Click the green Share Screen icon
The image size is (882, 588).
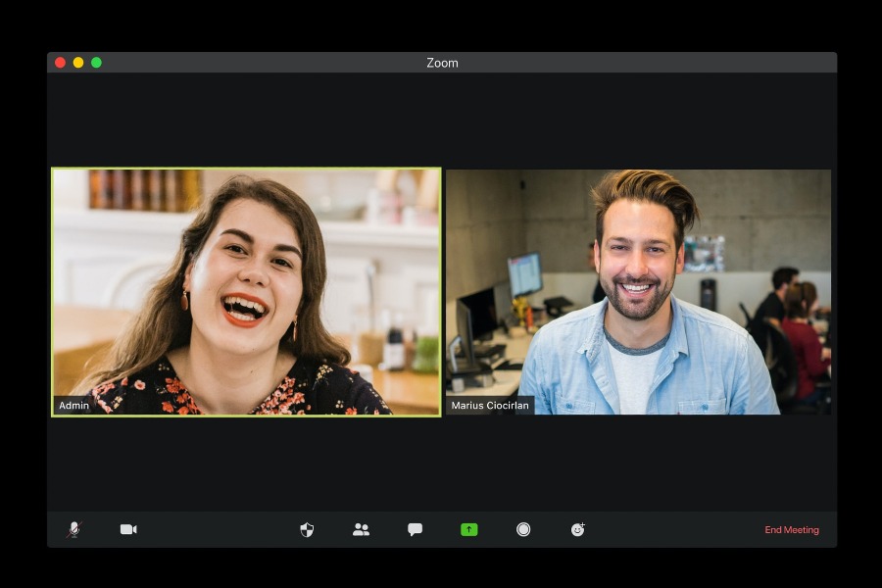click(x=469, y=529)
